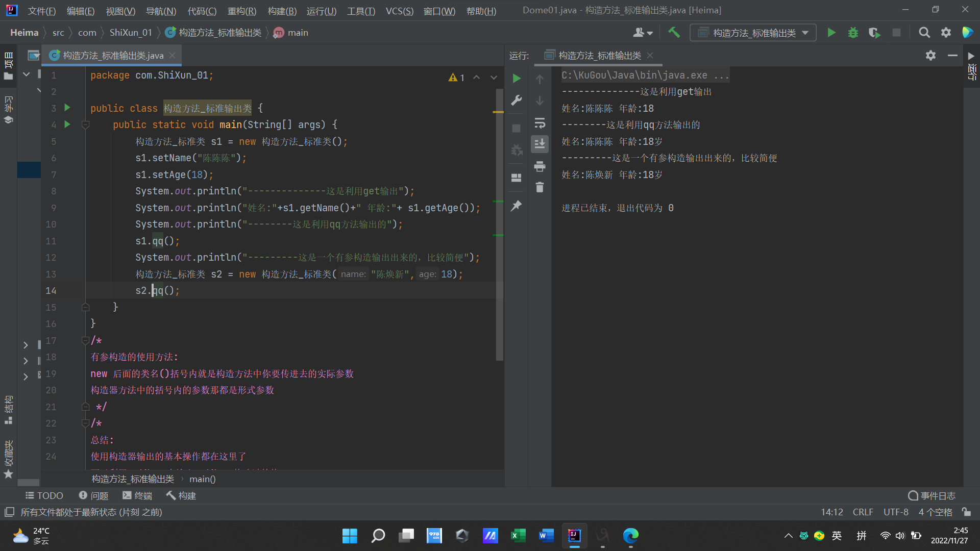The width and height of the screenshot is (980, 551).
Task: Select the 构造方法_标准输出类.java editor tab
Action: click(x=113, y=55)
